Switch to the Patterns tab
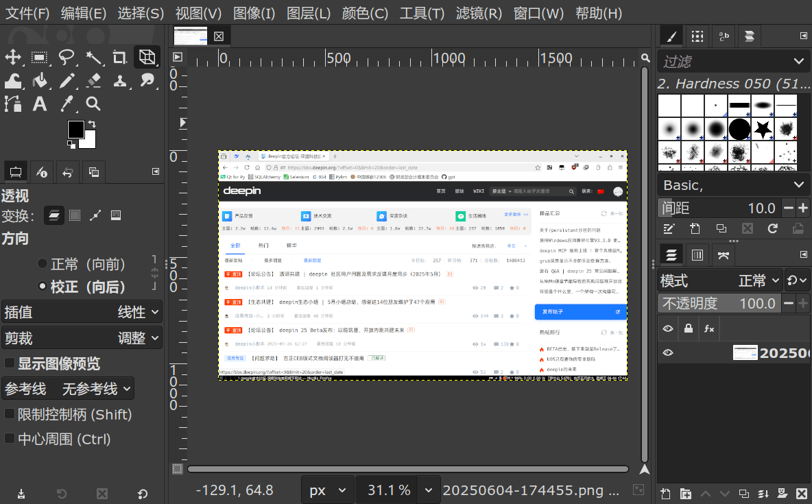Screen dimensions: 812x504 (697, 36)
